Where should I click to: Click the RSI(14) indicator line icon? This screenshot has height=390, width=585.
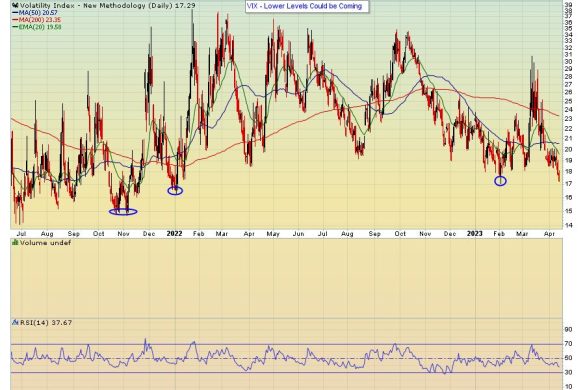coord(15,322)
